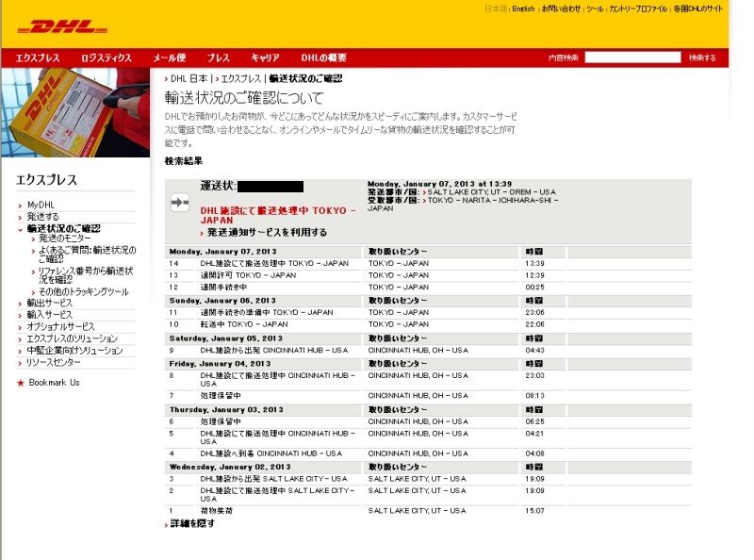Open MyDHL in the sidebar
Viewport: 754px width, 560px height.
[x=41, y=205]
